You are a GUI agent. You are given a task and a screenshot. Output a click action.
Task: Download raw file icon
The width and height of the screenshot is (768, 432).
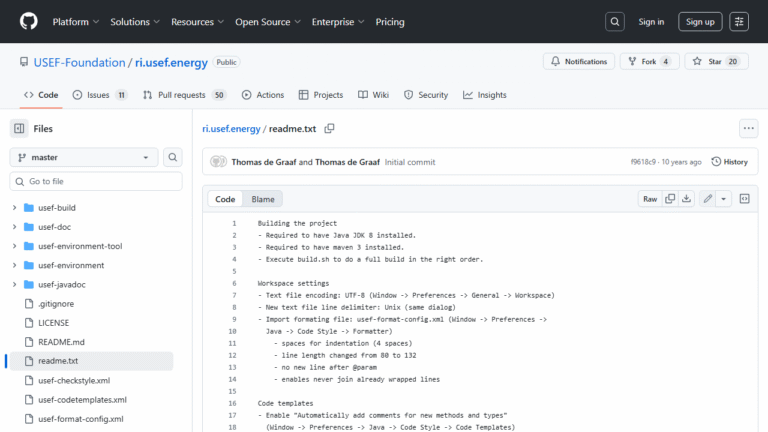[687, 199]
